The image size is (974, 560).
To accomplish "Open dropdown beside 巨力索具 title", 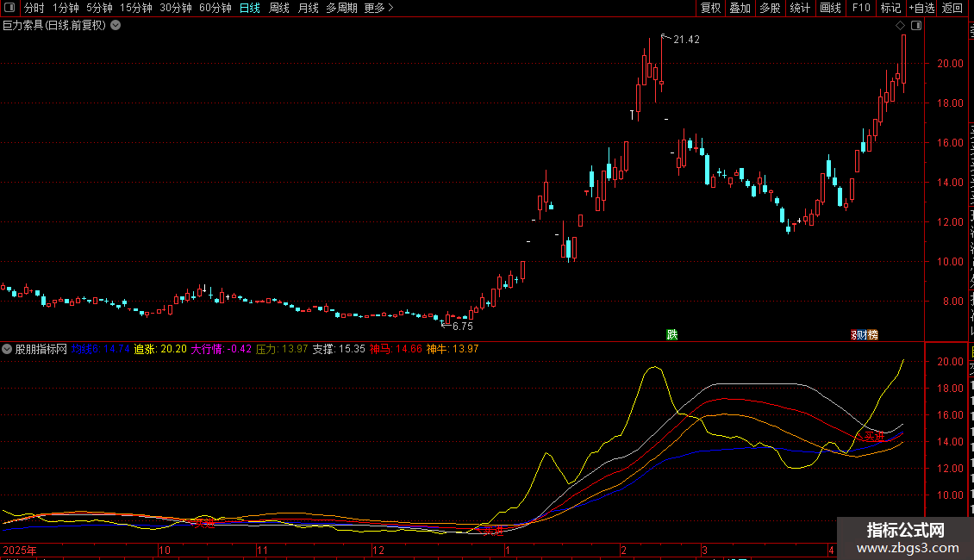I will tap(116, 26).
